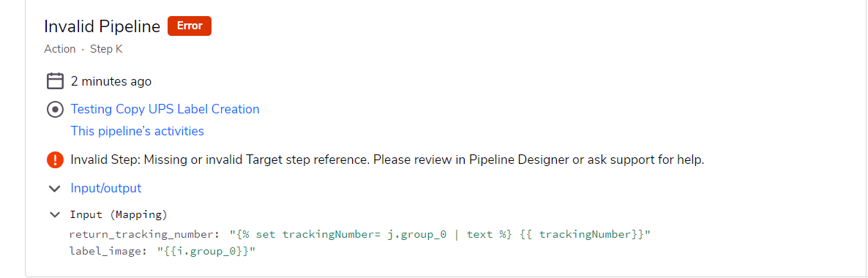Open Testing Copy UPS Label Creation pipeline
The image size is (868, 278).
coord(165,109)
